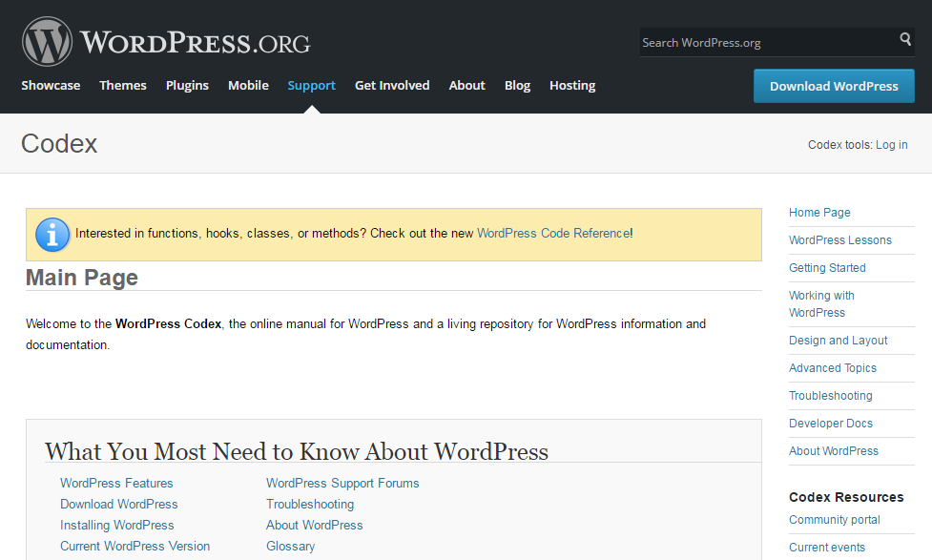Open Installing WordPress link

point(117,526)
